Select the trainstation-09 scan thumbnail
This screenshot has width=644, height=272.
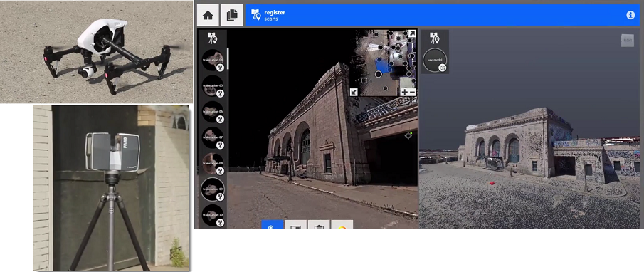click(213, 189)
